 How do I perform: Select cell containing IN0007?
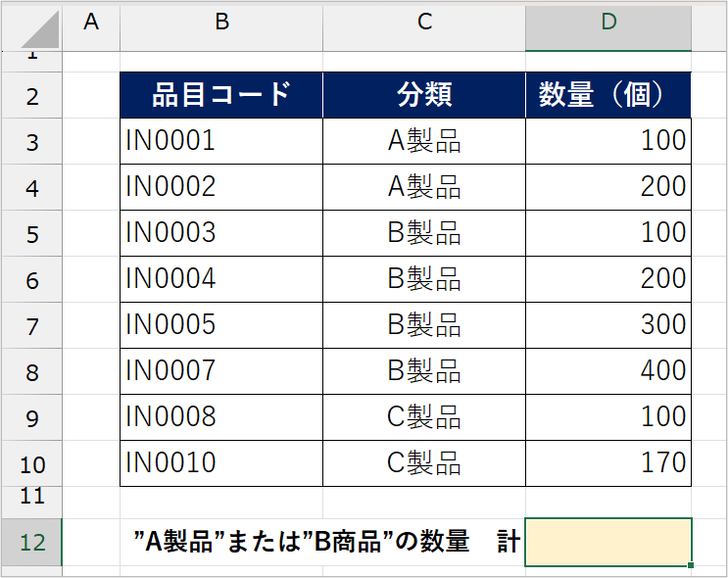pos(221,371)
